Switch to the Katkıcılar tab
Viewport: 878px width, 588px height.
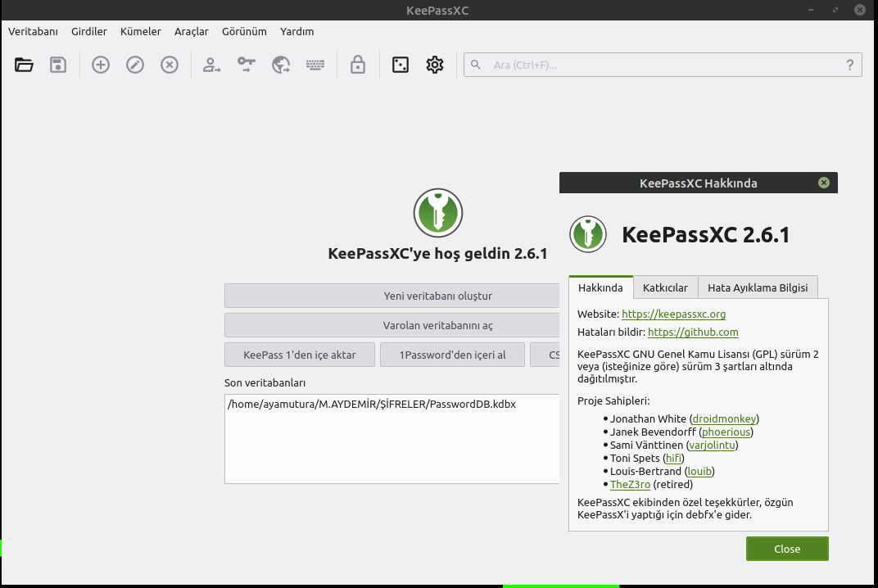click(665, 287)
